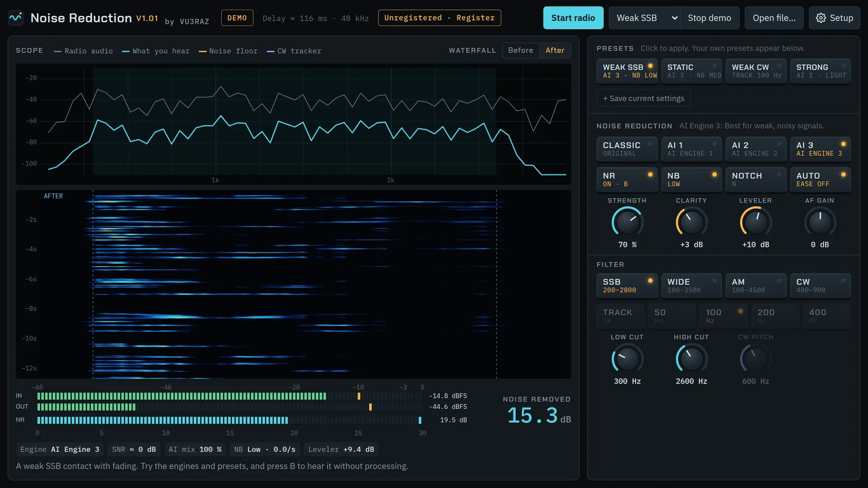Click the Unregistered Register link
Screen dimensions: 868x488
pyautogui.click(x=439, y=18)
